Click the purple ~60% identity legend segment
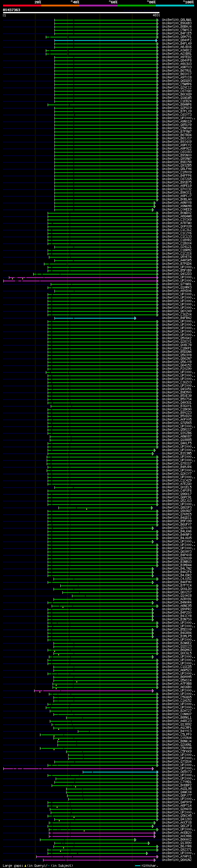The width and height of the screenshot is (197, 868). click(x=99, y=6)
